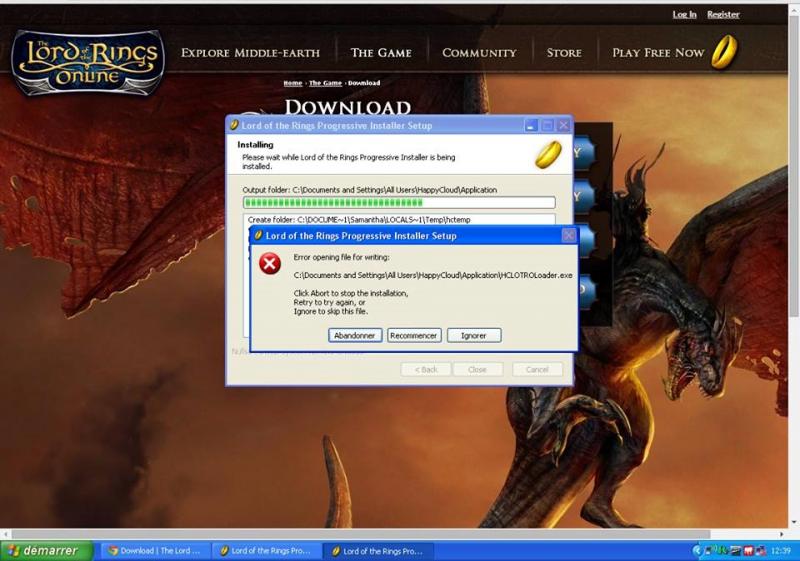Click Recommencer to retry writing the file
Viewport: 800px width, 561px height.
(414, 335)
